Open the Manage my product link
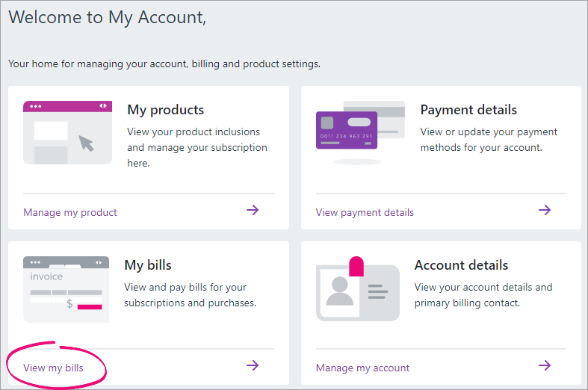588x390 pixels. tap(70, 212)
